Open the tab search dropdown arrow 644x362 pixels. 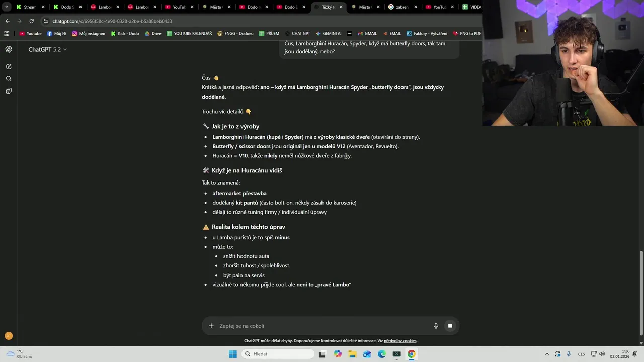pyautogui.click(x=7, y=7)
